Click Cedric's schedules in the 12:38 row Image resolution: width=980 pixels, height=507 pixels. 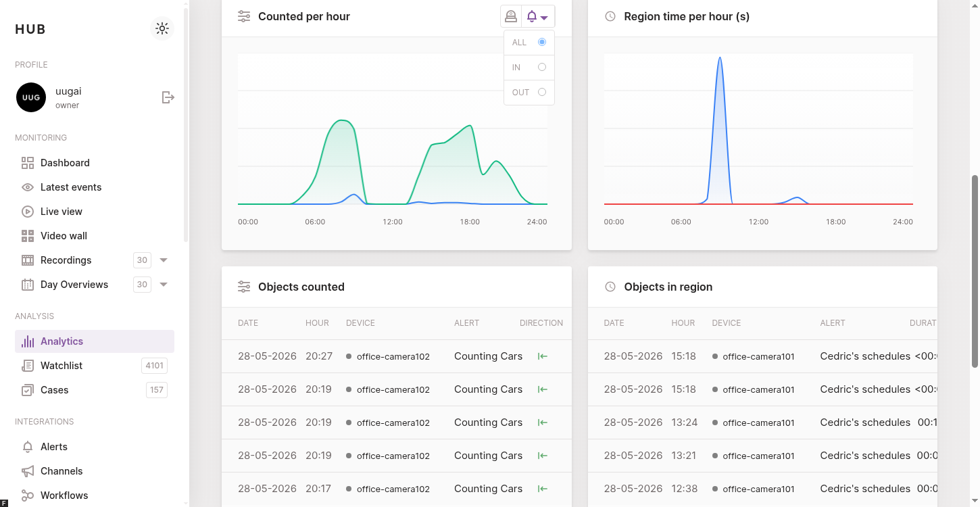(x=865, y=489)
